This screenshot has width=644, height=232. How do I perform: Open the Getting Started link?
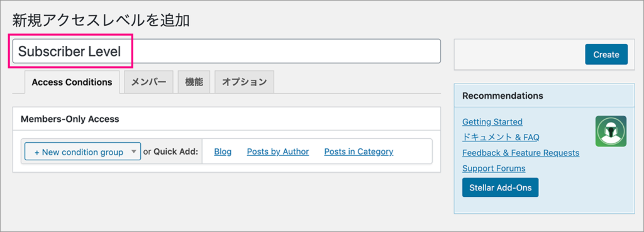[x=492, y=121]
